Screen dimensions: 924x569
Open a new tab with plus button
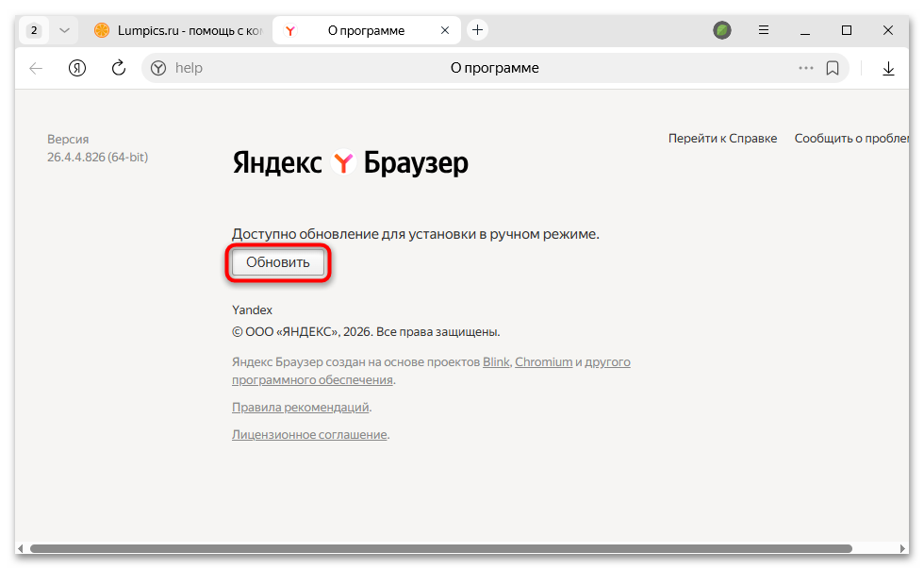click(477, 29)
